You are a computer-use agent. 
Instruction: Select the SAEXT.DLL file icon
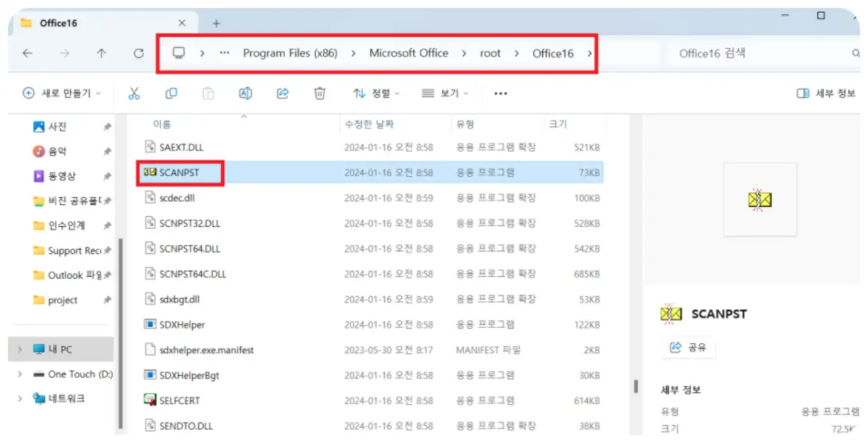(x=150, y=147)
